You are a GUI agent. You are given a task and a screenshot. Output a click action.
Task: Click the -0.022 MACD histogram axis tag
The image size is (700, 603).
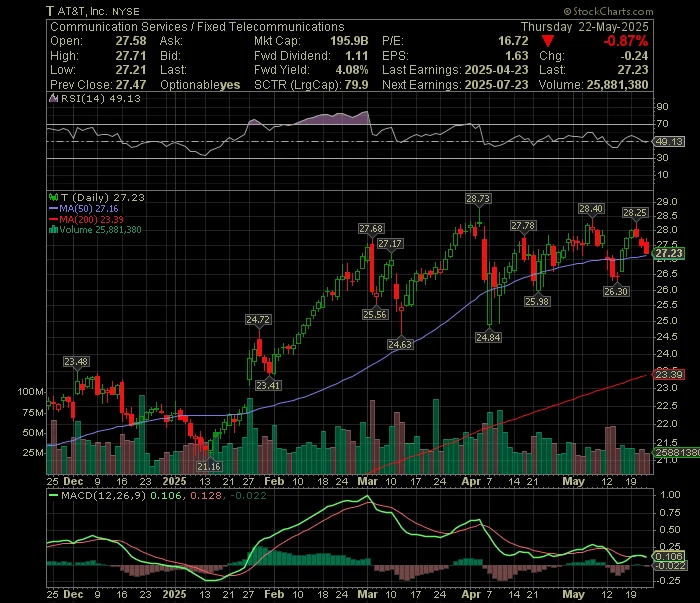click(x=669, y=566)
